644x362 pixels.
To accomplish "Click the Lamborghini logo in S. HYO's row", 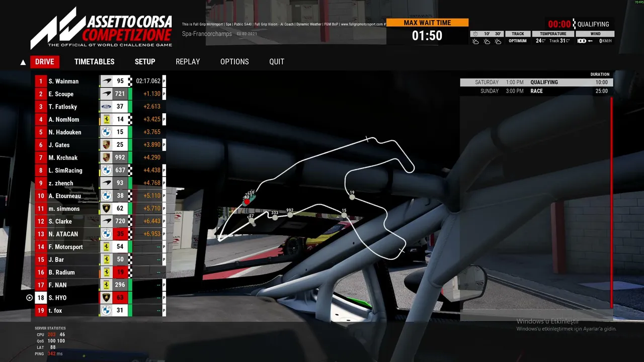I will click(107, 298).
